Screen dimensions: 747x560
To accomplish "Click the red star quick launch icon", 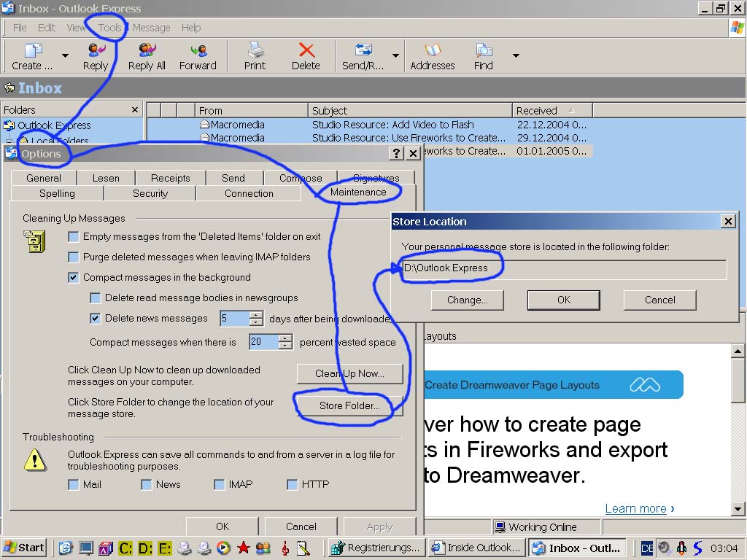I will click(244, 548).
